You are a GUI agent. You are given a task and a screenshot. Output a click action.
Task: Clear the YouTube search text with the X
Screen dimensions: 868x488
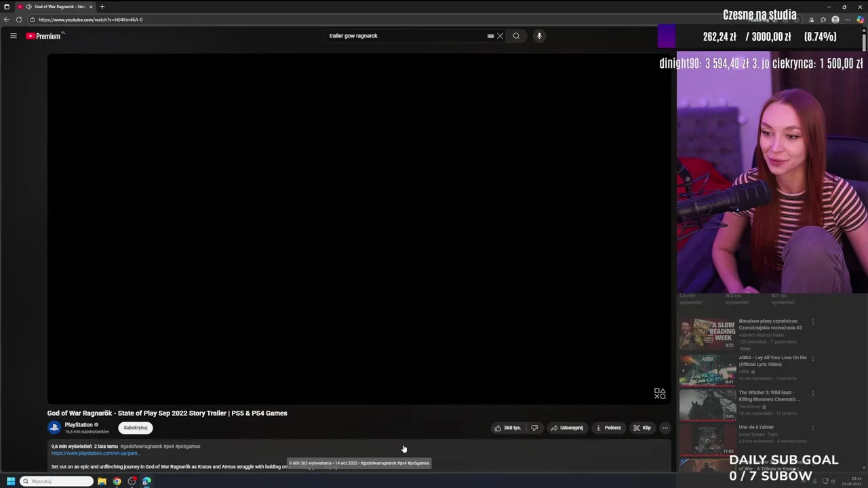pyautogui.click(x=500, y=36)
